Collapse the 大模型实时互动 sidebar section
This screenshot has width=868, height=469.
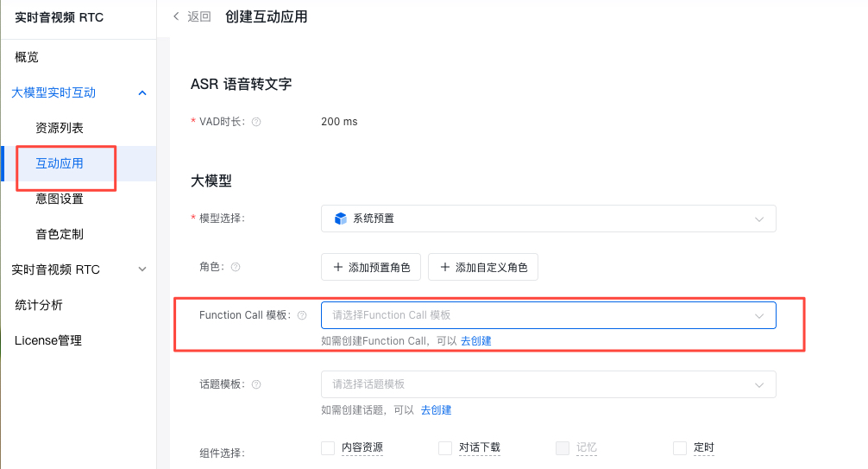(142, 93)
